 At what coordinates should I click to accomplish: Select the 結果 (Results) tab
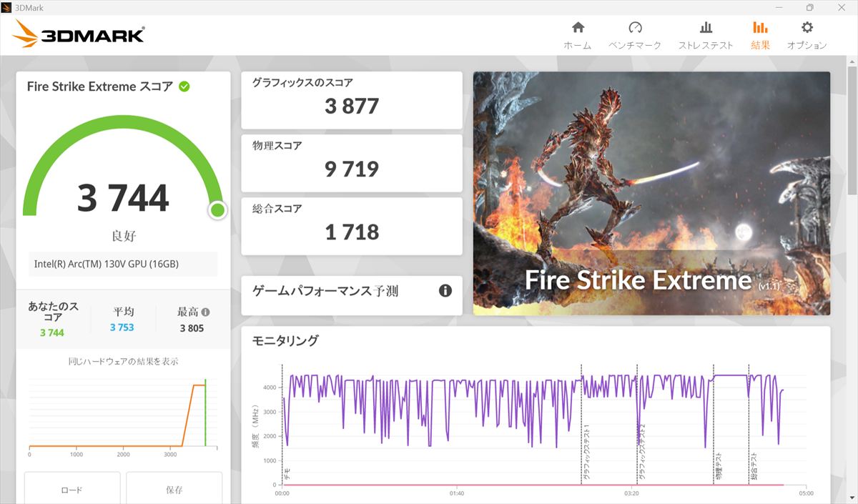pos(760,35)
